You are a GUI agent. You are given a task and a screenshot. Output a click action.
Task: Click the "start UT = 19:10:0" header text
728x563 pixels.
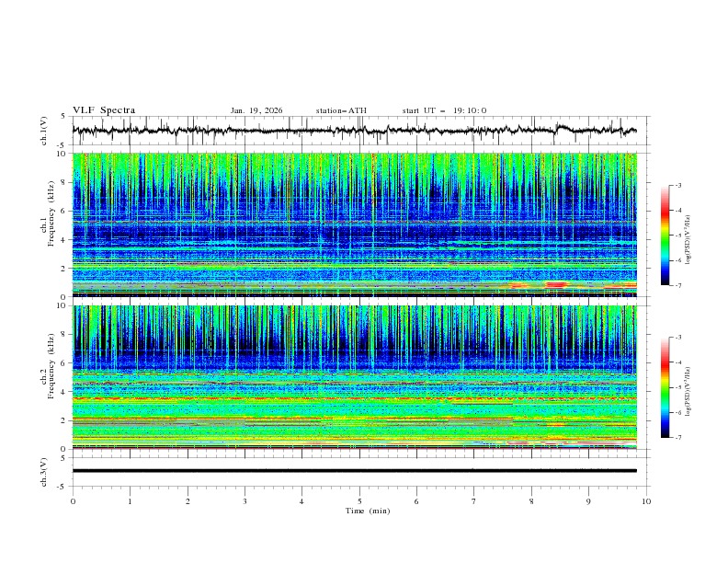(444, 110)
